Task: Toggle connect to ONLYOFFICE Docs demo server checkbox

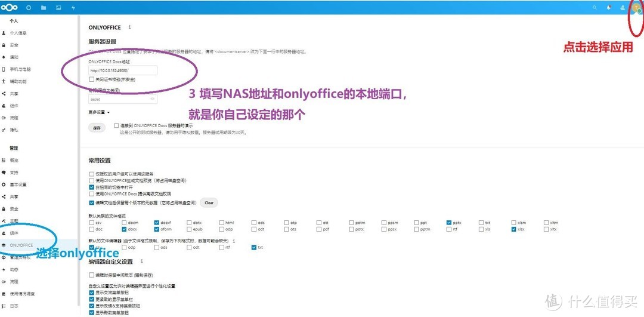Action: pos(117,125)
